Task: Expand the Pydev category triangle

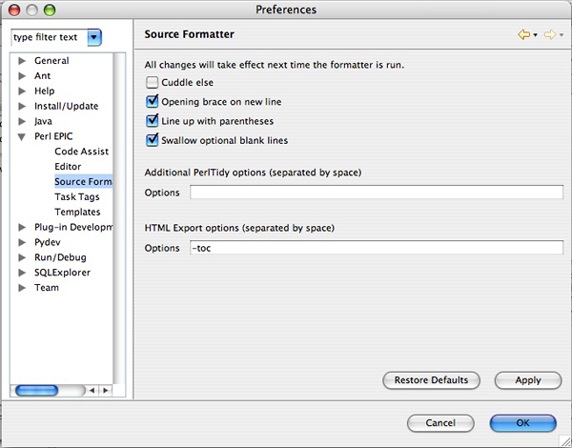Action: pyautogui.click(x=22, y=242)
